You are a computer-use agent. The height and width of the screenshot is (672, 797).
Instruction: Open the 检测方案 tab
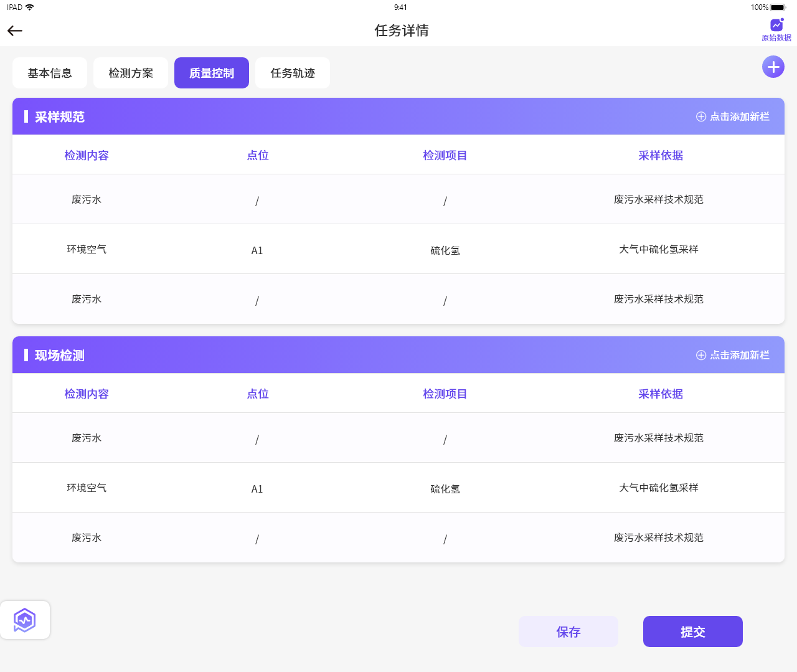[131, 73]
